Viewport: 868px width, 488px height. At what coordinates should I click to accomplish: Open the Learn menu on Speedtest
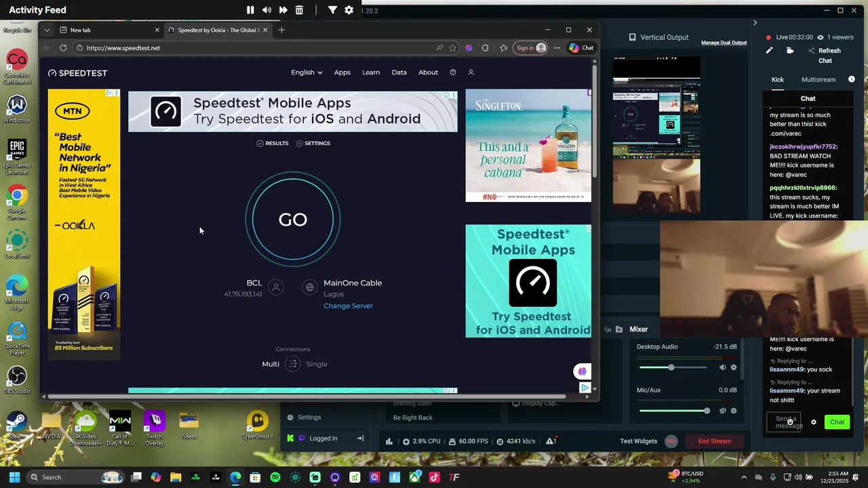tap(371, 73)
